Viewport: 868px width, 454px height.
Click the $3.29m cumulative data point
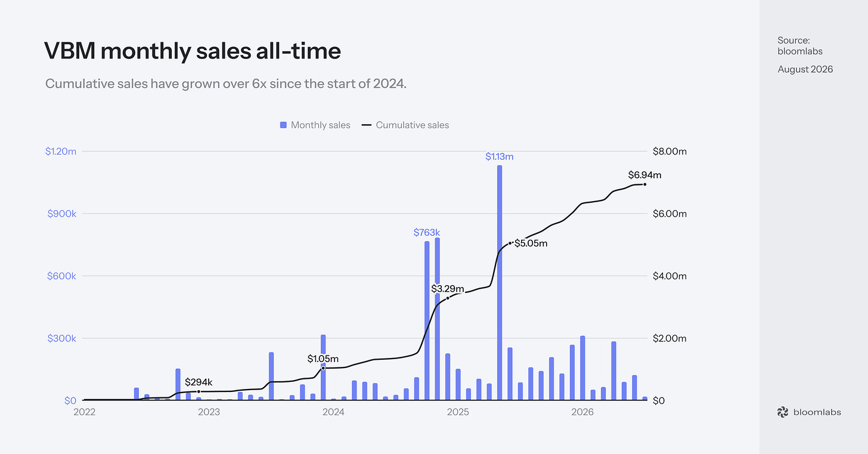pyautogui.click(x=448, y=298)
